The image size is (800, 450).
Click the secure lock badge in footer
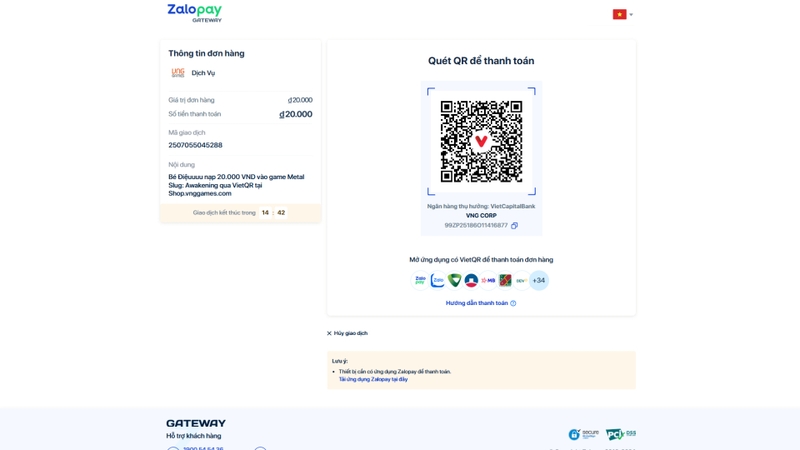pyautogui.click(x=584, y=434)
